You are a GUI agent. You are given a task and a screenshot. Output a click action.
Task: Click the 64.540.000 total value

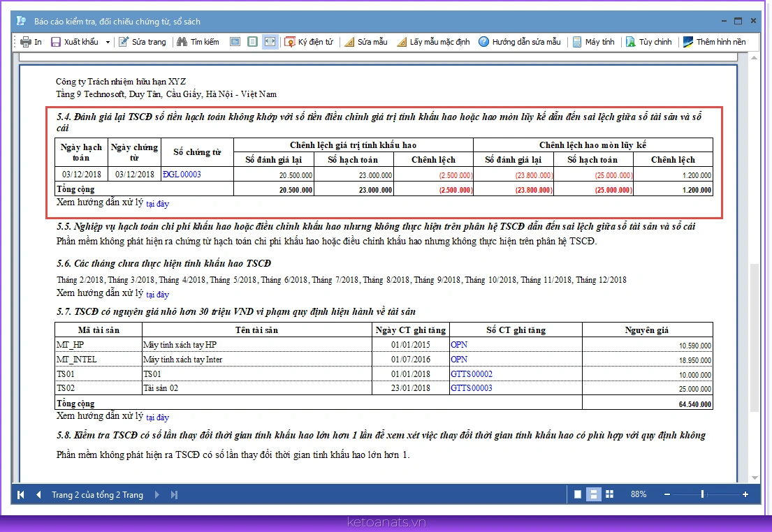694,404
